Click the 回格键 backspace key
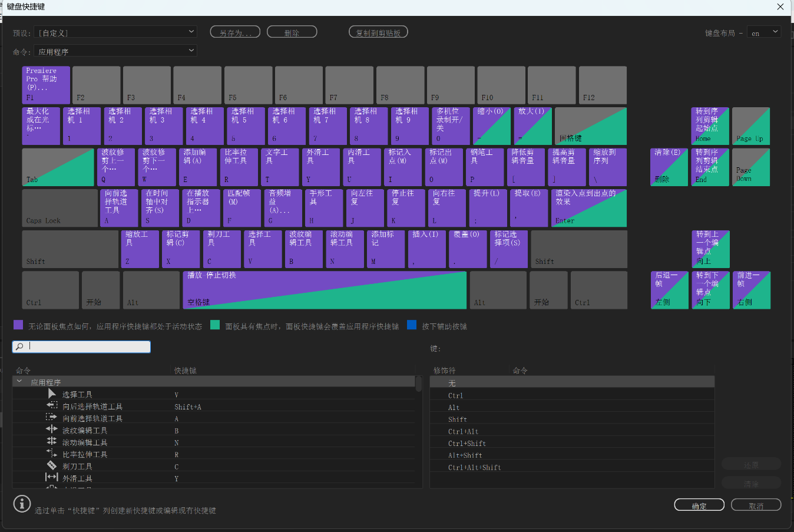Viewport: 794px width, 532px height. (x=591, y=126)
